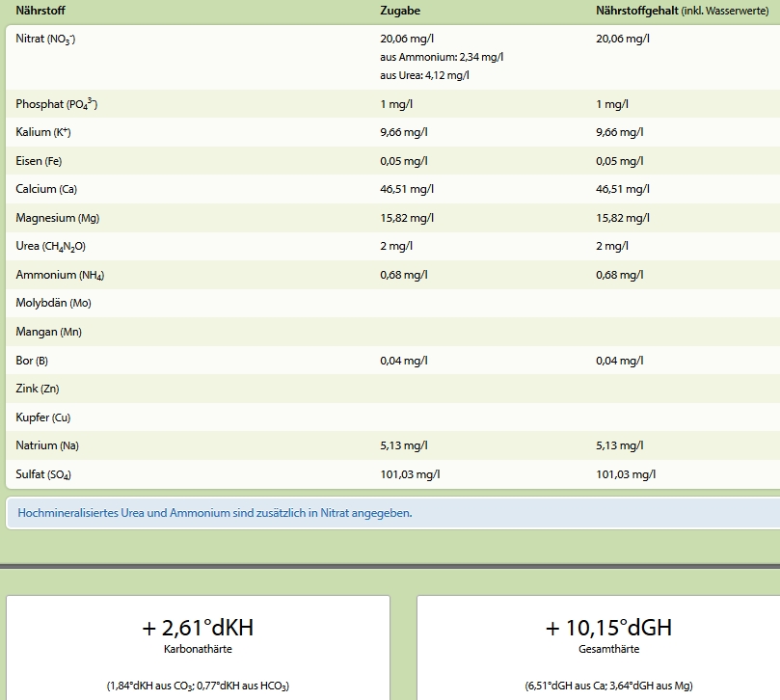The image size is (780, 700).
Task: Click the Nährstoffgehalt column header
Action: pos(682,11)
